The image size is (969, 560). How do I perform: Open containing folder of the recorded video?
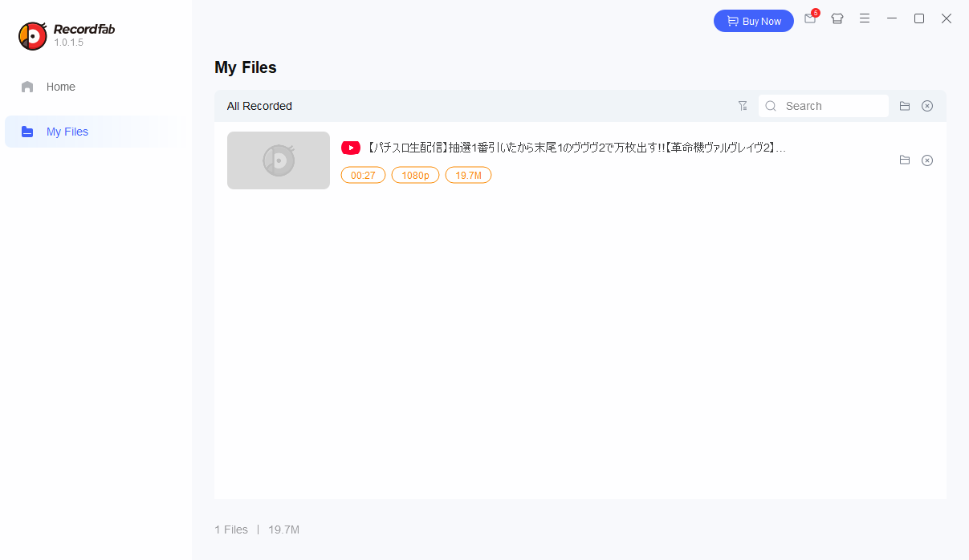click(x=905, y=160)
